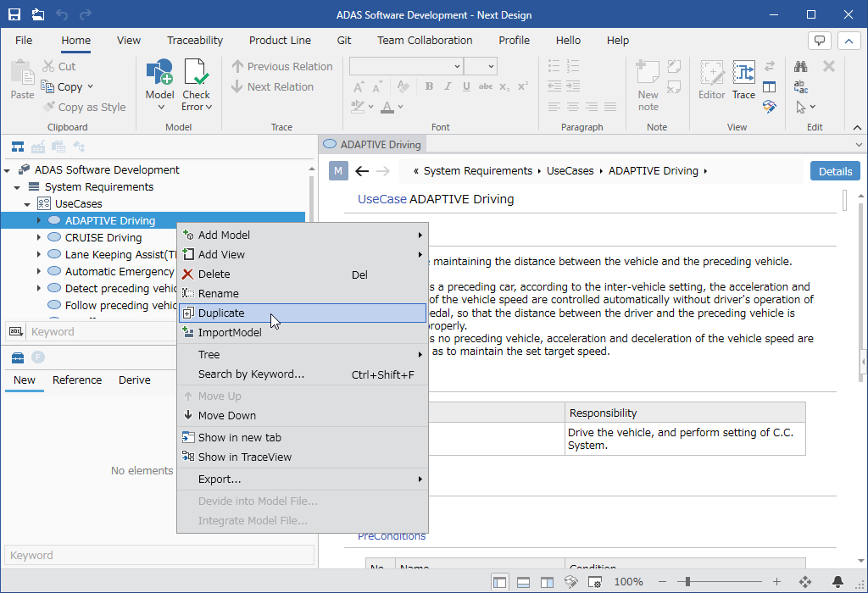Click the blue toolbox icon above the New tab
Viewport: 868px width, 593px height.
pyautogui.click(x=18, y=357)
